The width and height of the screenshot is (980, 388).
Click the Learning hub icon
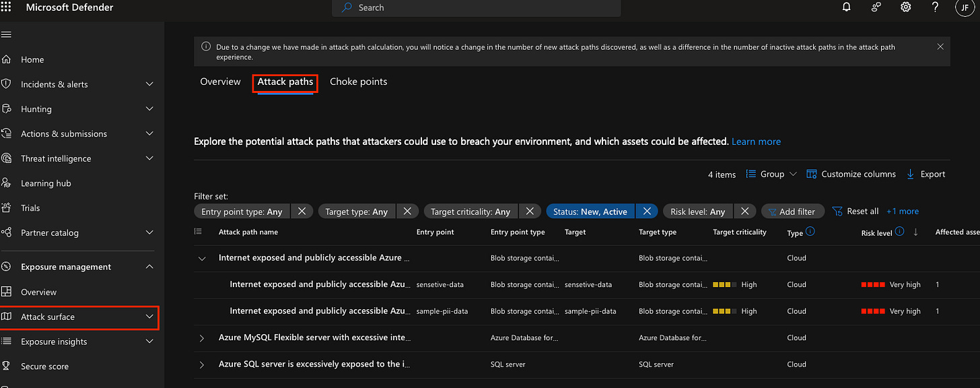click(x=6, y=183)
